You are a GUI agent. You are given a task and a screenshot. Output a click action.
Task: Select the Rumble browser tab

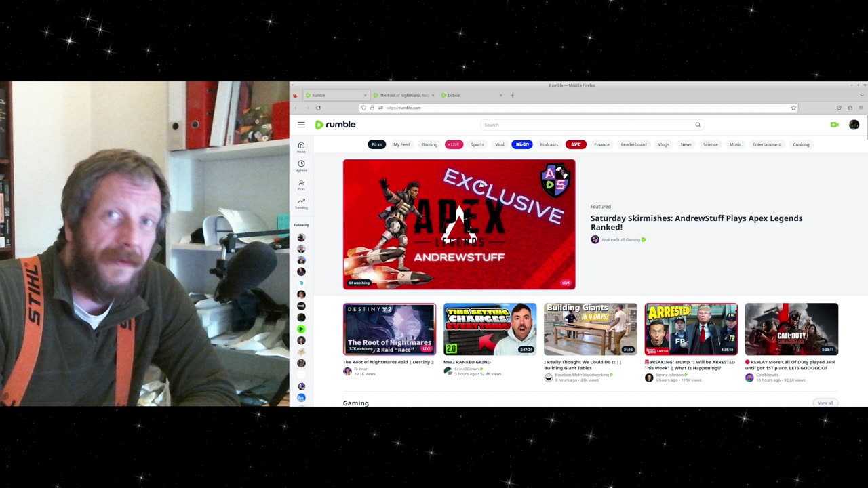coord(335,95)
